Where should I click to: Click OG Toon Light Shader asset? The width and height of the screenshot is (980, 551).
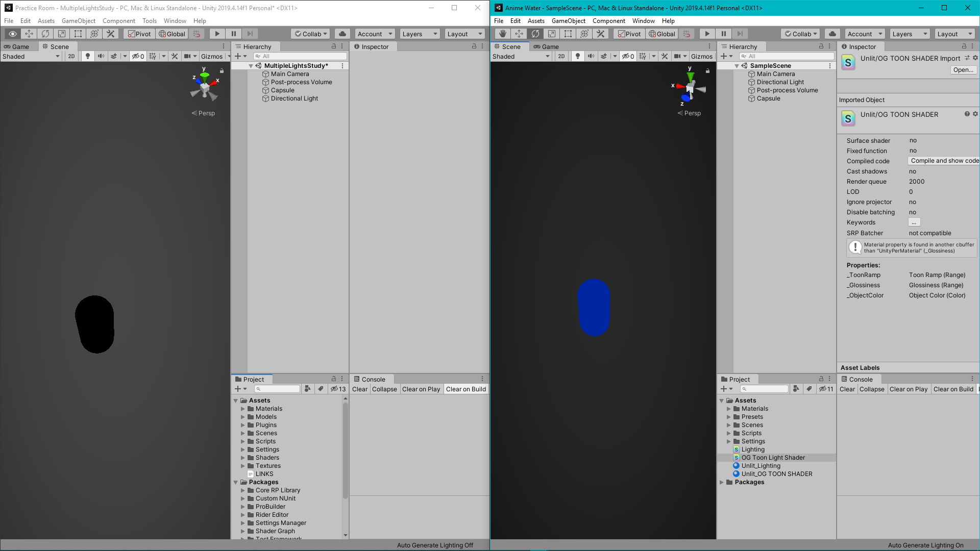[773, 458]
